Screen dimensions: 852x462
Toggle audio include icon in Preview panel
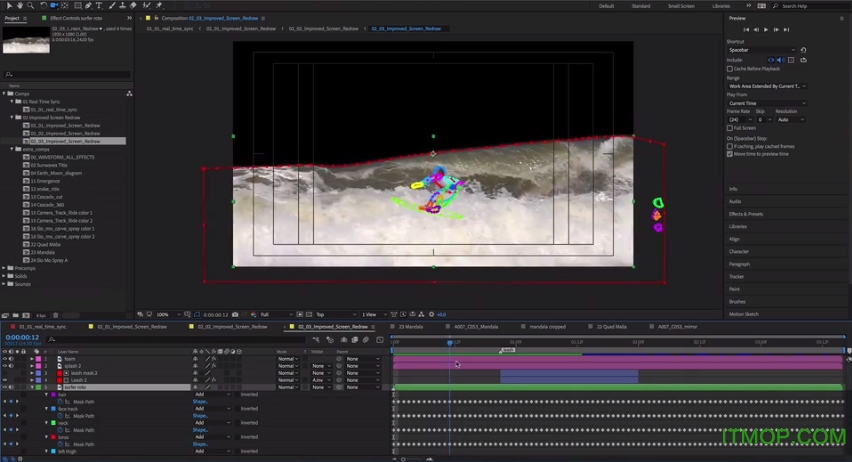pyautogui.click(x=781, y=60)
